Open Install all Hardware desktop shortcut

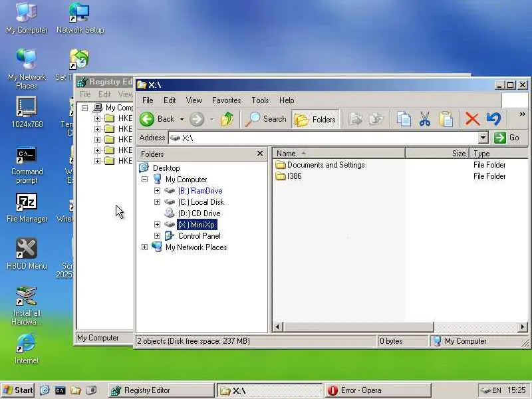27,305
